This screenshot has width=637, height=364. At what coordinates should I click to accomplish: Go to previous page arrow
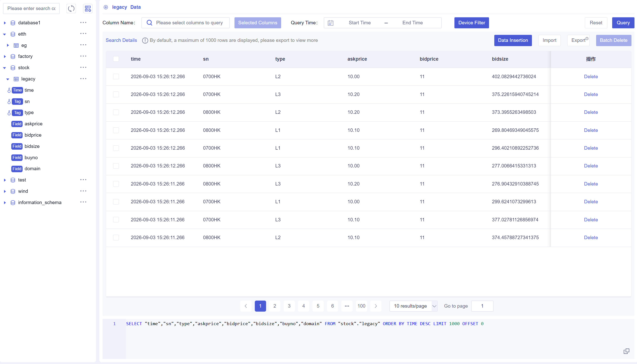(x=246, y=306)
